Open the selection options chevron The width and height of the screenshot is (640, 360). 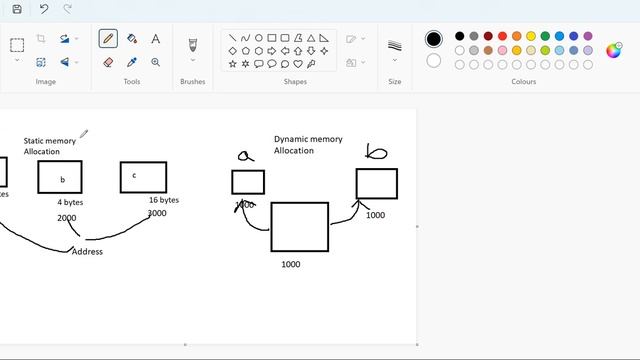[17, 60]
